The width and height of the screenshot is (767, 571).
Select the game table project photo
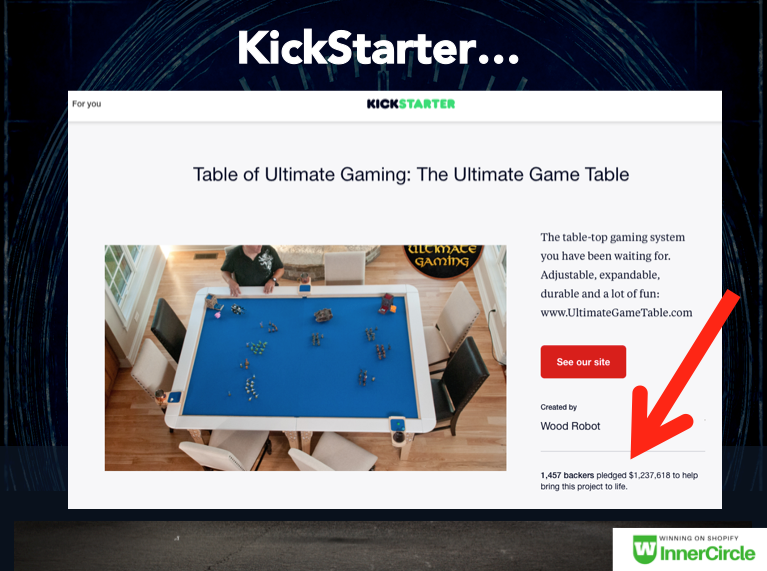coord(305,358)
